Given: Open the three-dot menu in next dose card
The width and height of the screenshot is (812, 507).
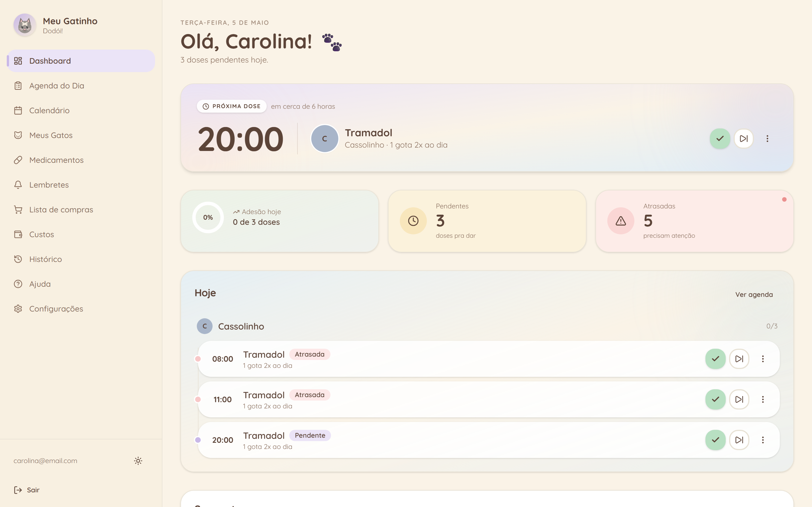Looking at the screenshot, I should (767, 139).
